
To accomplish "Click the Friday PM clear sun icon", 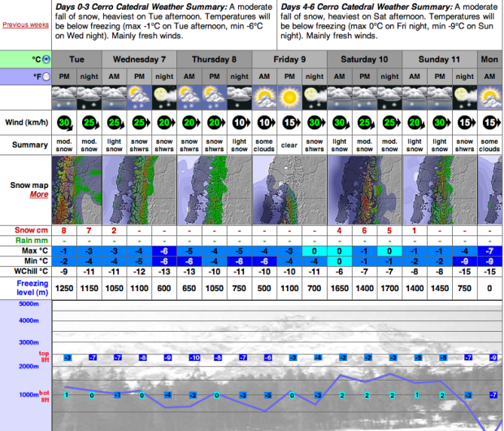I will tap(289, 98).
